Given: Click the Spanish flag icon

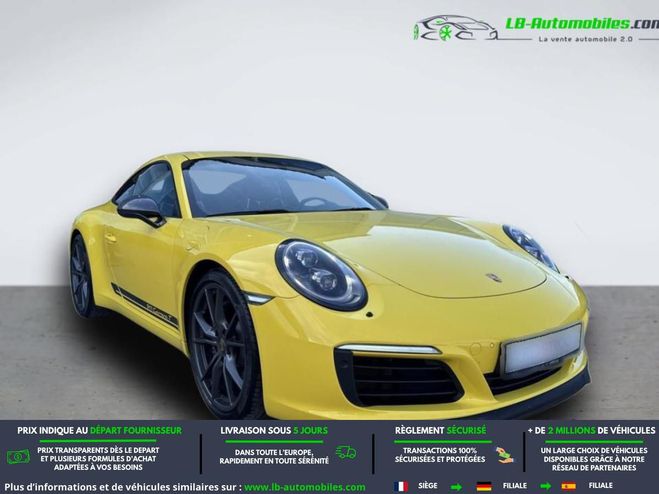Looking at the screenshot, I should [568, 486].
